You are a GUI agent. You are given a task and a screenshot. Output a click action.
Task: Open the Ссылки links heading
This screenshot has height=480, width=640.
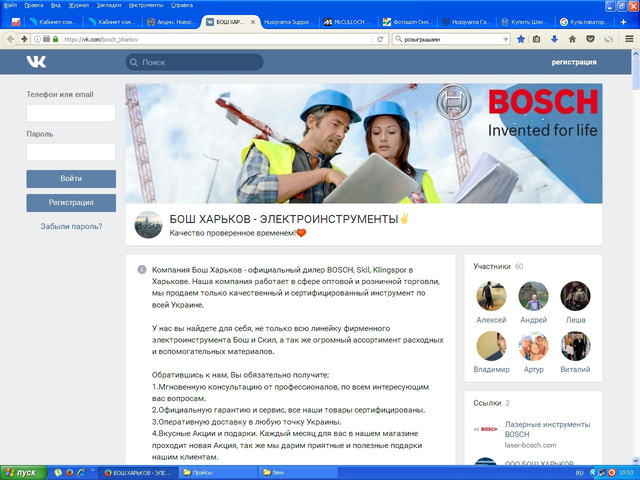click(x=487, y=403)
